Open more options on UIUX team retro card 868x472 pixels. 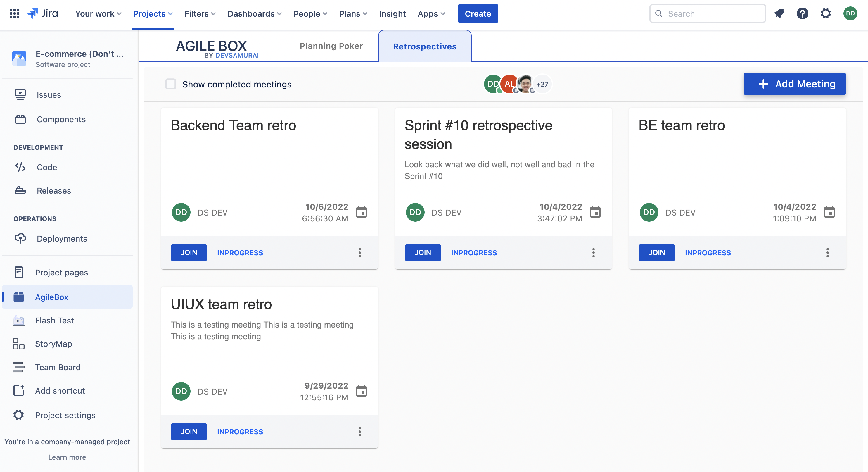click(359, 432)
